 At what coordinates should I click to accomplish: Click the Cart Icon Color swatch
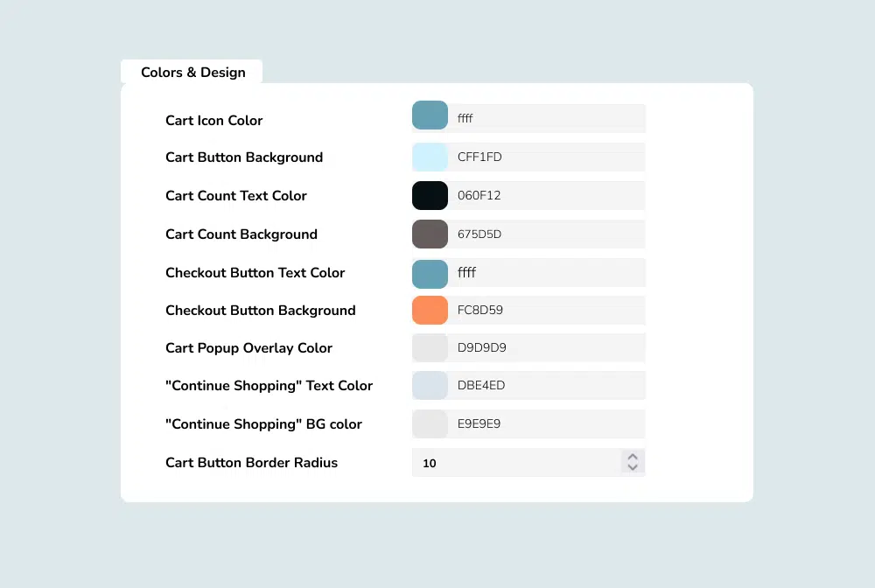pos(430,117)
